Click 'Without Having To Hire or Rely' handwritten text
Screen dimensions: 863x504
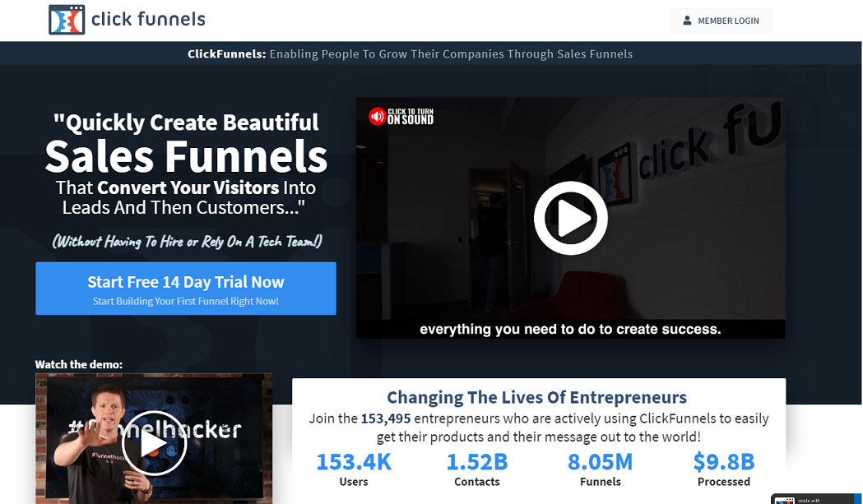(x=187, y=241)
